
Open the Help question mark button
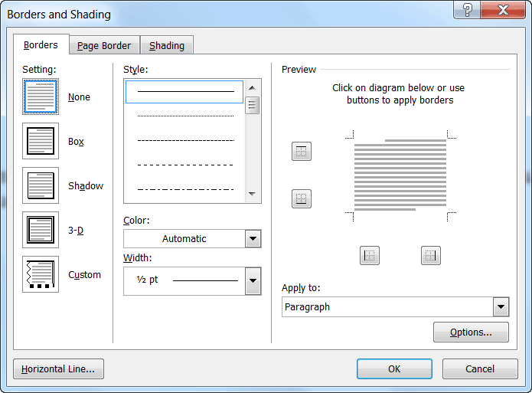pos(467,9)
